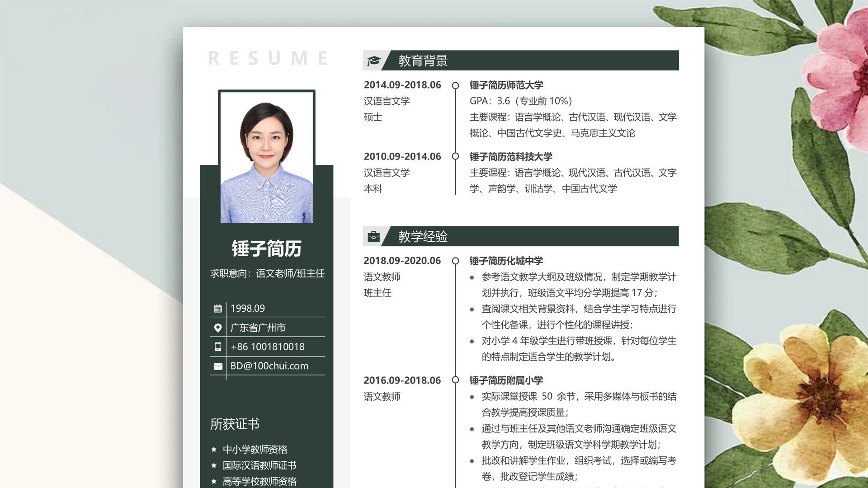
Task: Click the RESUME heading text
Action: pyautogui.click(x=268, y=58)
